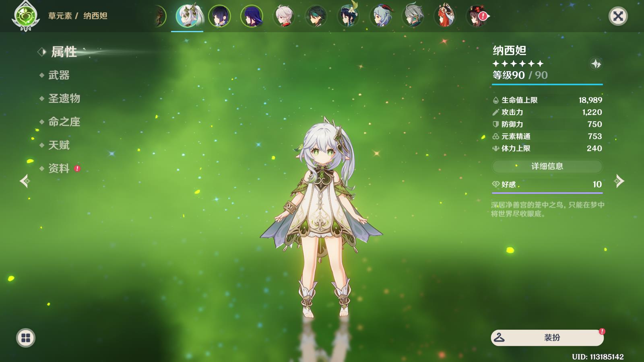Click the 体力上限 max stamina row
The image size is (644, 362).
point(547,148)
